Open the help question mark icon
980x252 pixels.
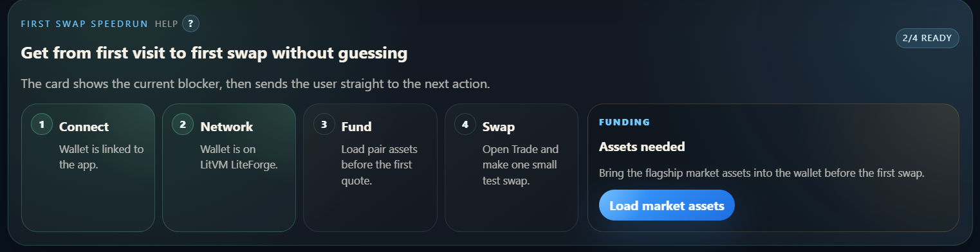pyautogui.click(x=190, y=24)
